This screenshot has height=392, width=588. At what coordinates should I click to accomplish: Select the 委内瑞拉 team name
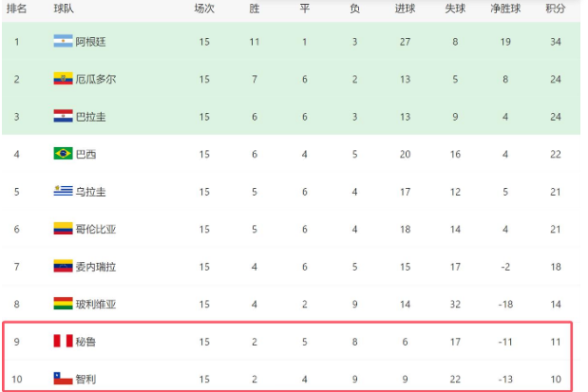point(96,267)
